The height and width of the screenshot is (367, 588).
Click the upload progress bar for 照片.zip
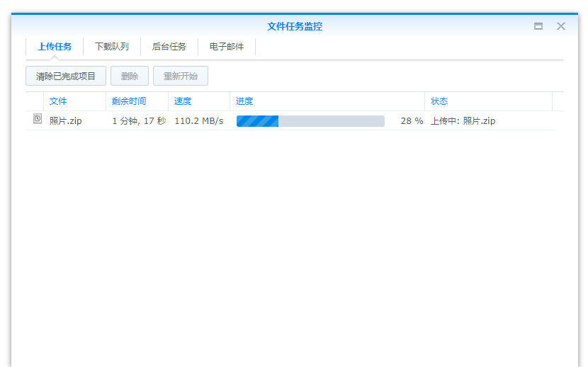(x=310, y=121)
